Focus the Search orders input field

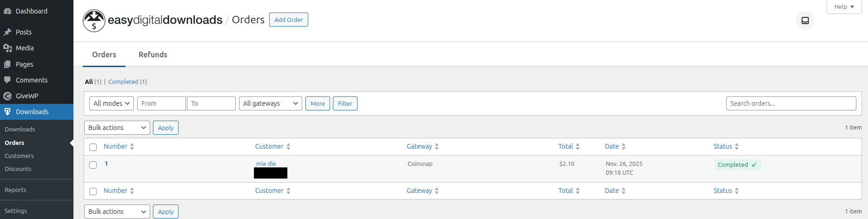click(x=791, y=103)
